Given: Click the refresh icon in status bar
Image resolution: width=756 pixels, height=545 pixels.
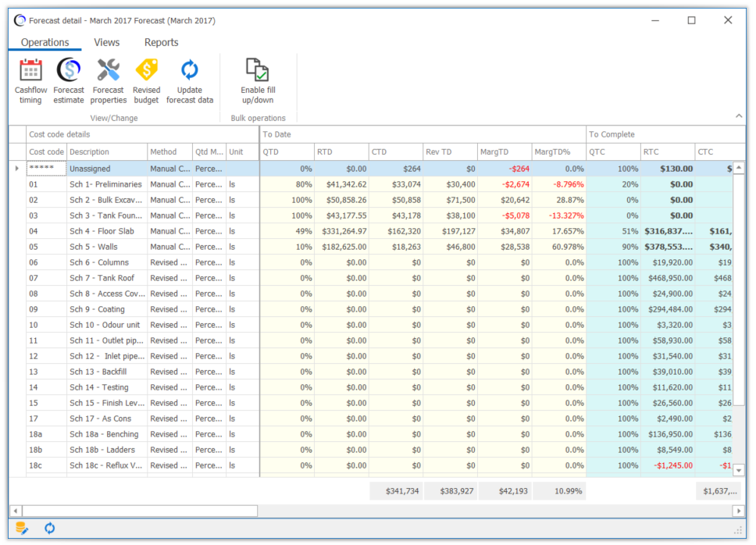Looking at the screenshot, I should tap(50, 528).
